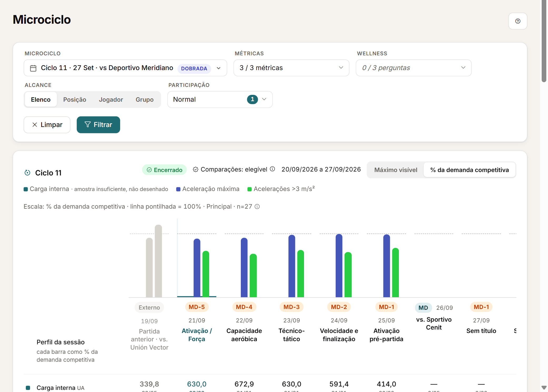Click Carga interna value 672,9
This screenshot has width=548, height=392.
click(x=244, y=384)
